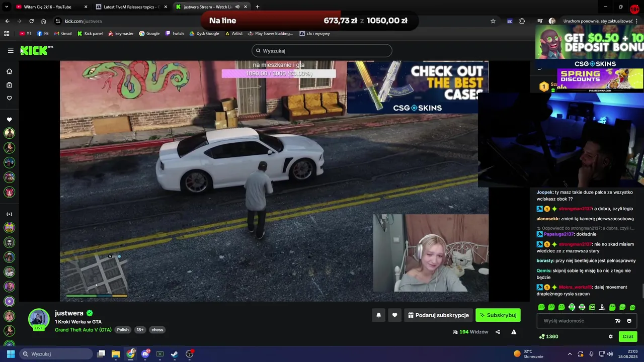Open the Dysk Google bookmark

204,34
